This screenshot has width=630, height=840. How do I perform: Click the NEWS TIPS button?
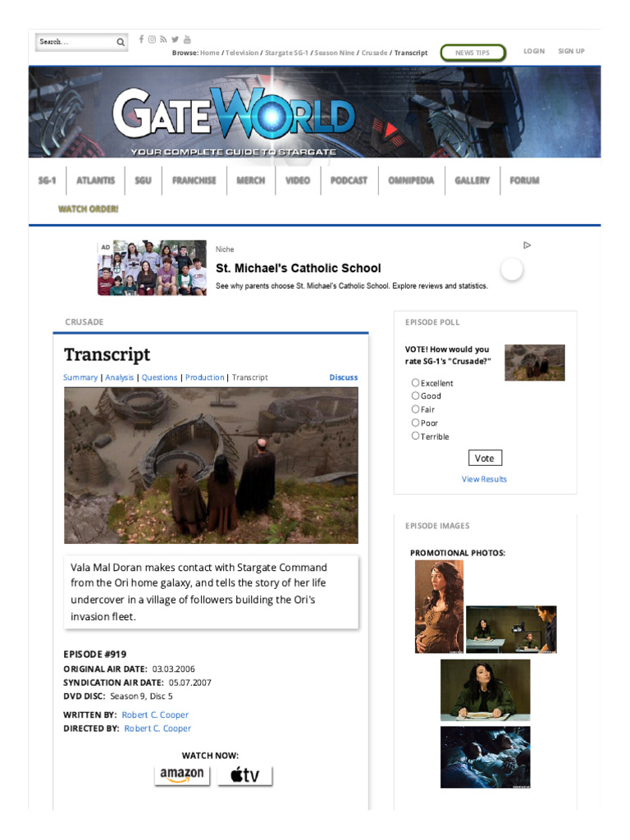(472, 52)
